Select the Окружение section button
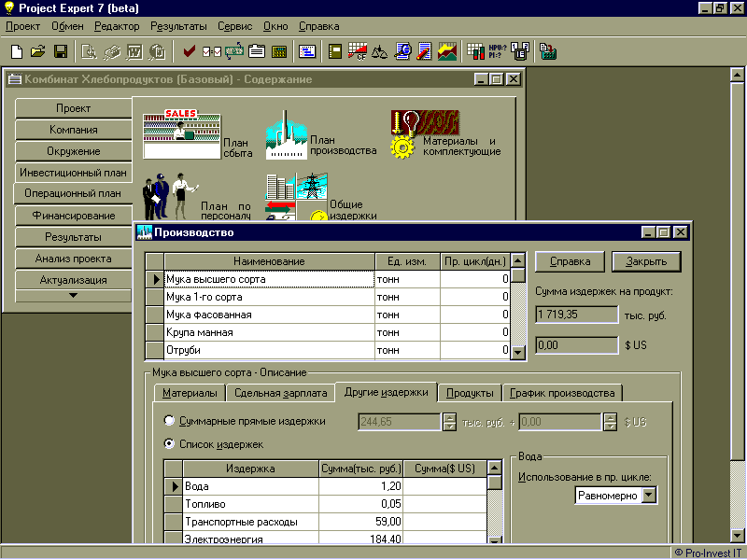747x560 pixels. [x=74, y=151]
